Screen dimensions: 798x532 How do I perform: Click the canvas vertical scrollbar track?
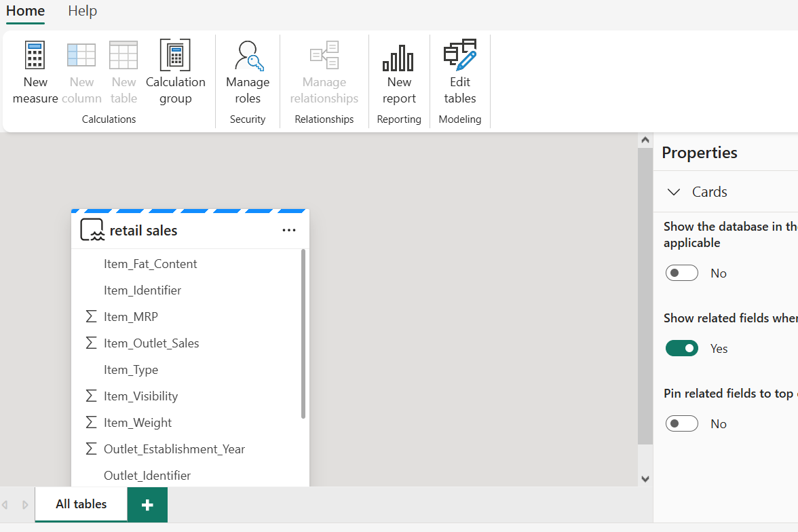coord(645,295)
